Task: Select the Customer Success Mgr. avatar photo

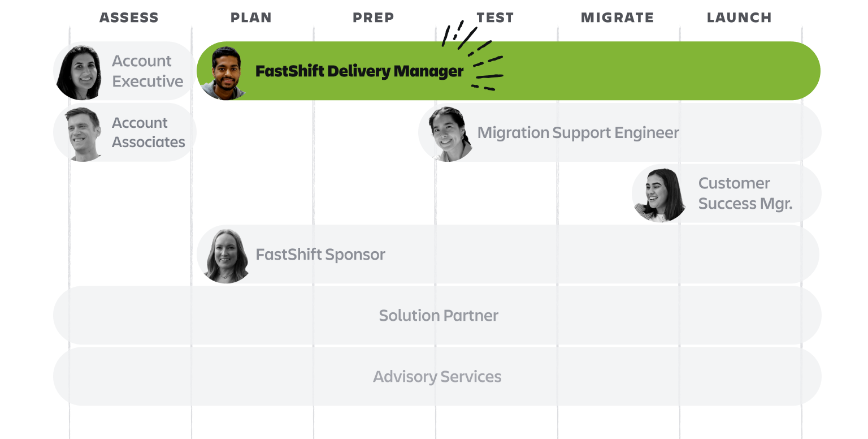Action: 659,194
